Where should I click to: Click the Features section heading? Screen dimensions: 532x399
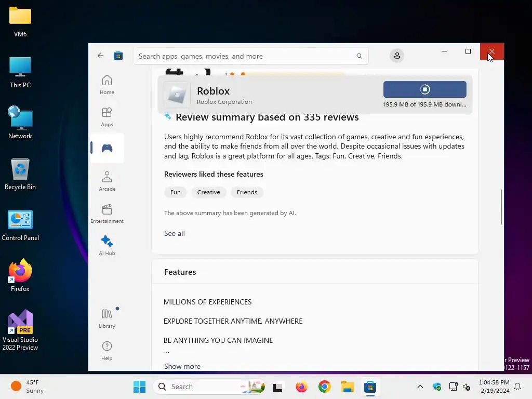180,272
